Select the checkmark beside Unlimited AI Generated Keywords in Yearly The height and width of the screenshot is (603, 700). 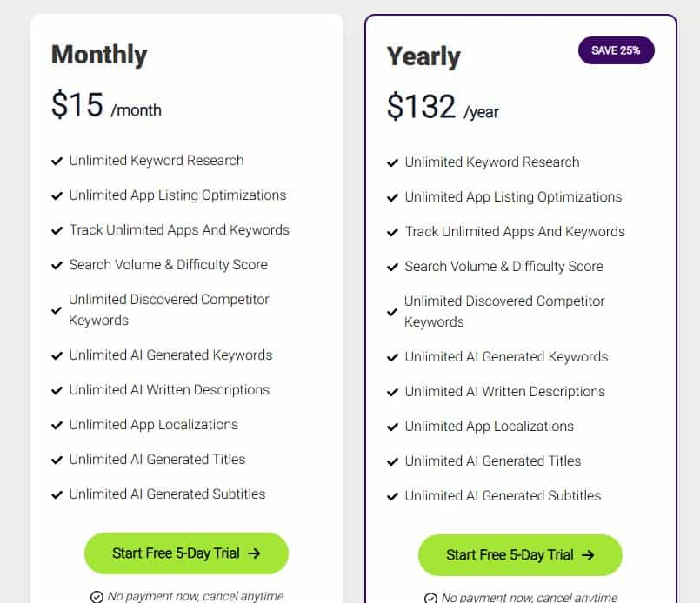point(393,357)
